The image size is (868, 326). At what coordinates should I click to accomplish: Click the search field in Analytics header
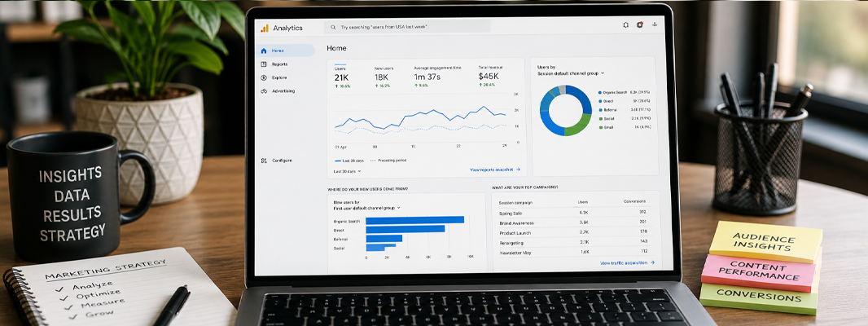tap(407, 27)
